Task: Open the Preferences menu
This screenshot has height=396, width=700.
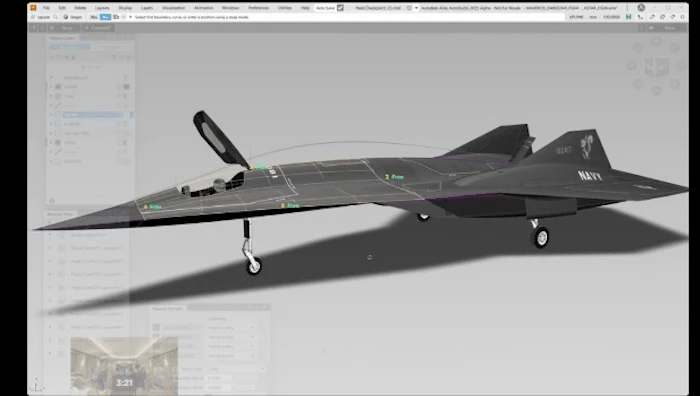Action: pyautogui.click(x=258, y=8)
